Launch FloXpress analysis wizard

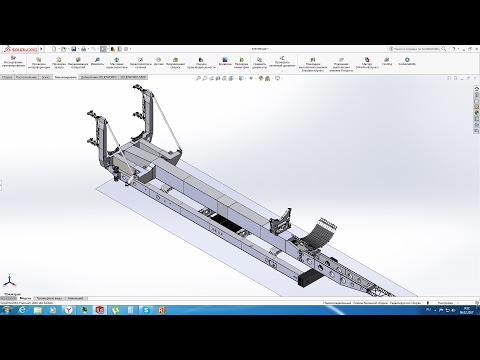(x=341, y=65)
